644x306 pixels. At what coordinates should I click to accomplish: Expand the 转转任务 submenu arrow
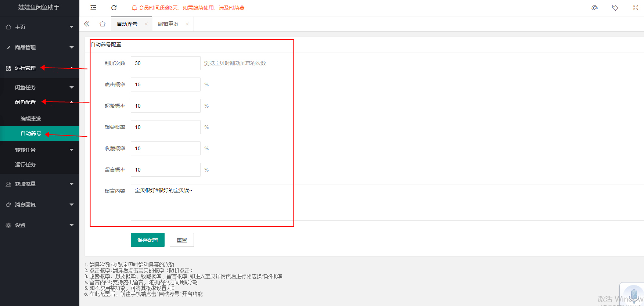(x=72, y=150)
